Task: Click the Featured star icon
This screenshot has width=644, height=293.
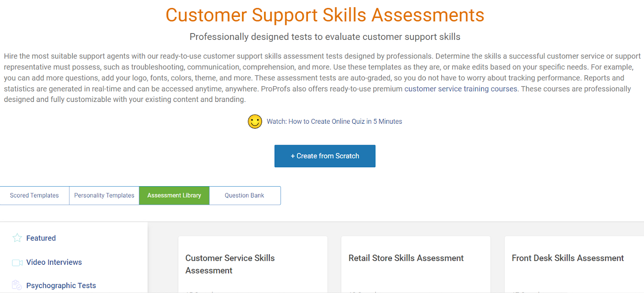Action: 17,238
